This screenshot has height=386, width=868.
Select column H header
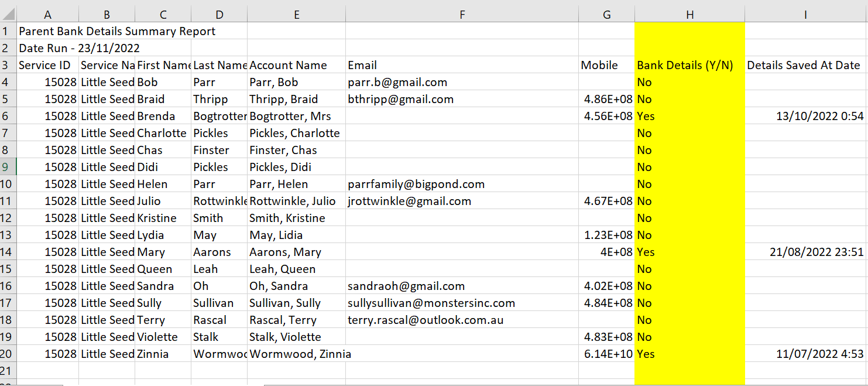(689, 15)
